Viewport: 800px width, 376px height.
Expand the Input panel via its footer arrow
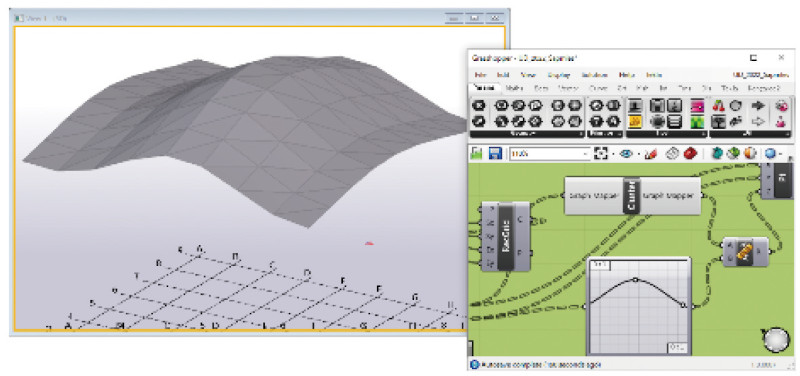[705, 134]
